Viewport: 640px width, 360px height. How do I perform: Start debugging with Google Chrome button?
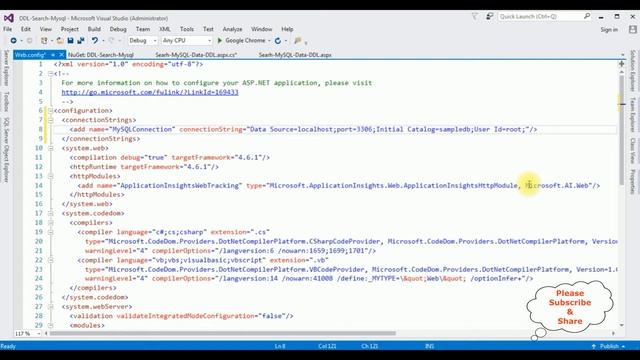(241, 40)
